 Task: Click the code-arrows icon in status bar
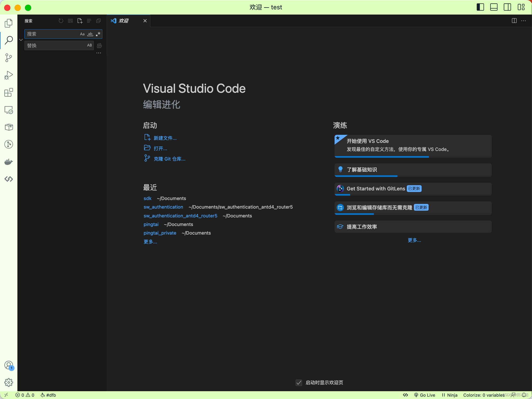(x=405, y=395)
